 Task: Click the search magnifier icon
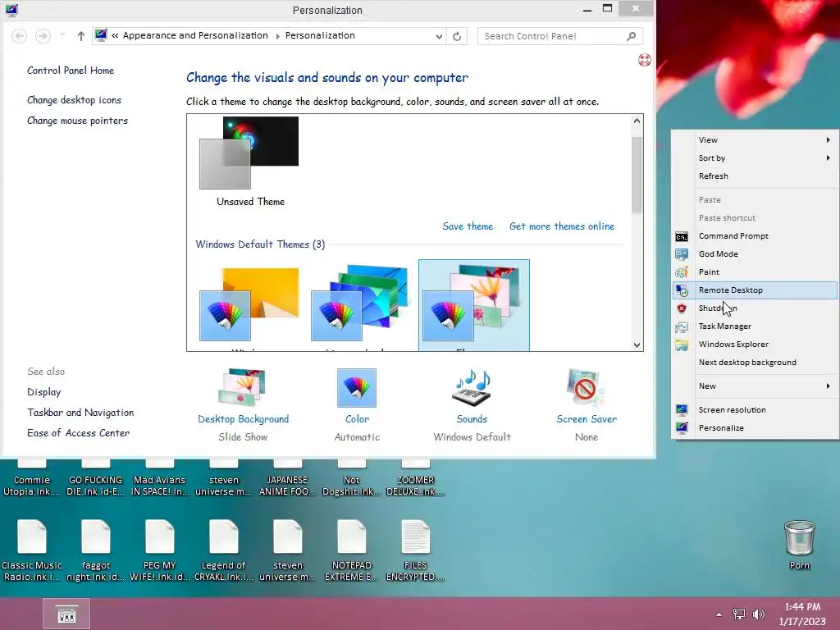[x=631, y=36]
